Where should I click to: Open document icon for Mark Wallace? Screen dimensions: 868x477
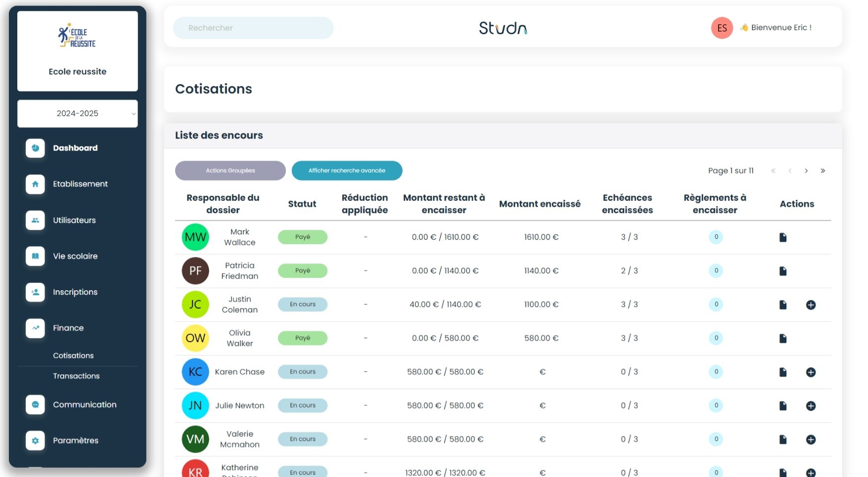782,237
